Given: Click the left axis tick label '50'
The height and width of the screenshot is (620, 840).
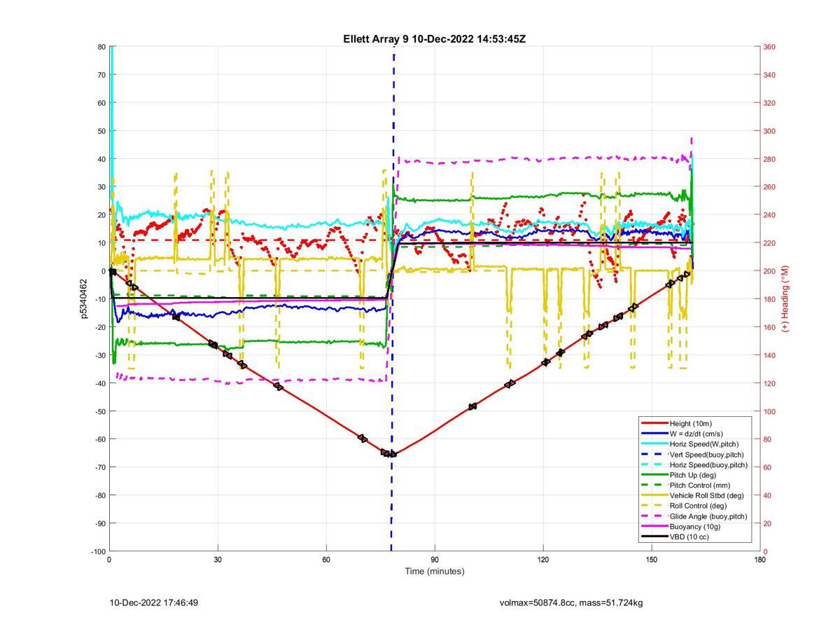Looking at the screenshot, I should [x=101, y=131].
